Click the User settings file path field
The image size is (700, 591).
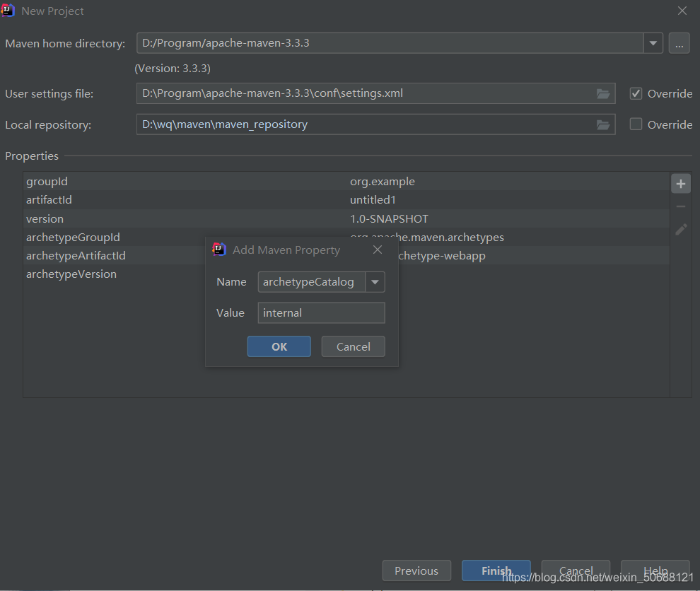point(376,93)
